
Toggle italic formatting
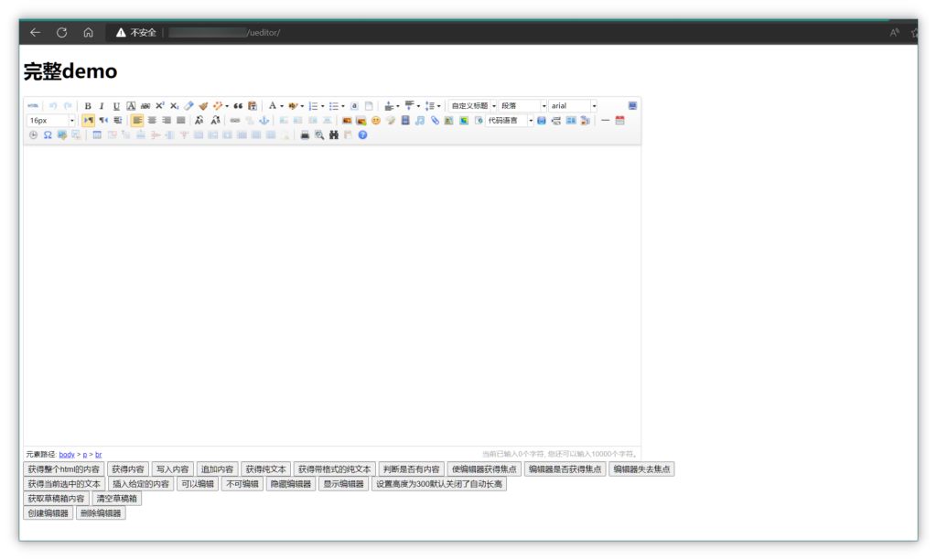102,106
